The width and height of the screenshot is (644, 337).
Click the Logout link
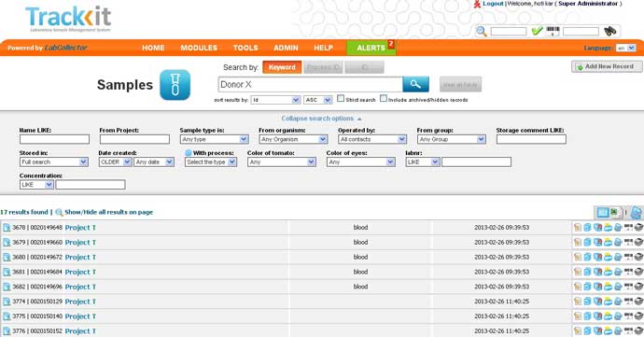pyautogui.click(x=493, y=4)
